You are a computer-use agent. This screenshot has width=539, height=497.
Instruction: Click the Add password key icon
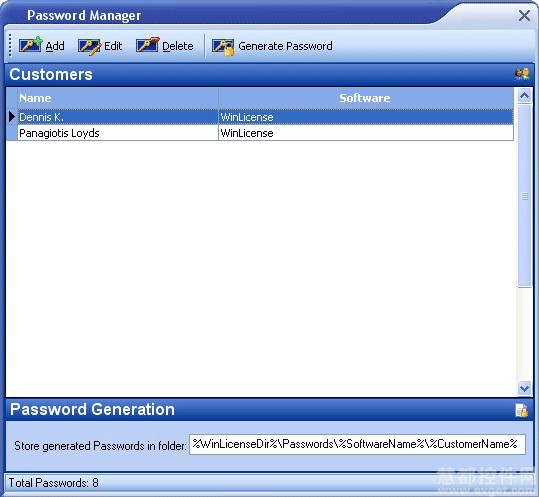coord(31,45)
